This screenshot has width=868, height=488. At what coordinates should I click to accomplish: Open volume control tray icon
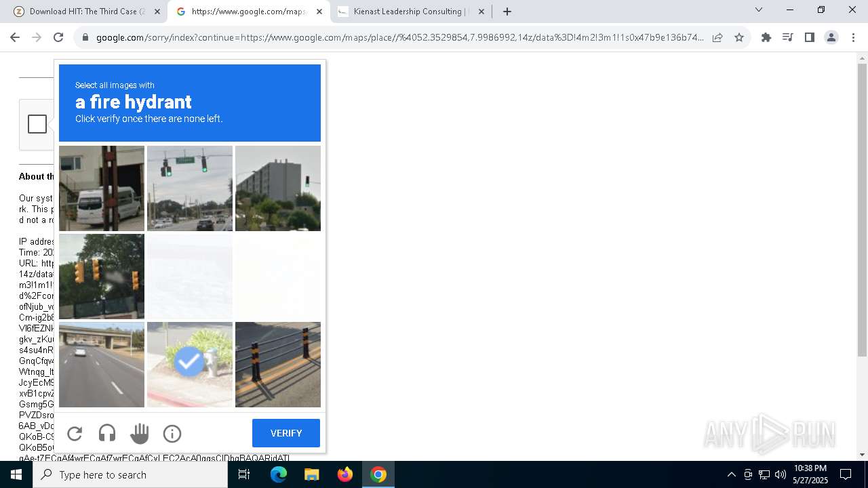(781, 474)
